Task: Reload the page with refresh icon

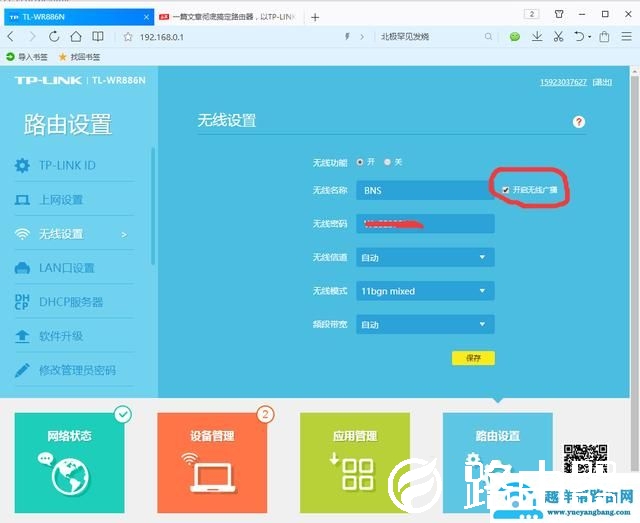Action: point(54,37)
